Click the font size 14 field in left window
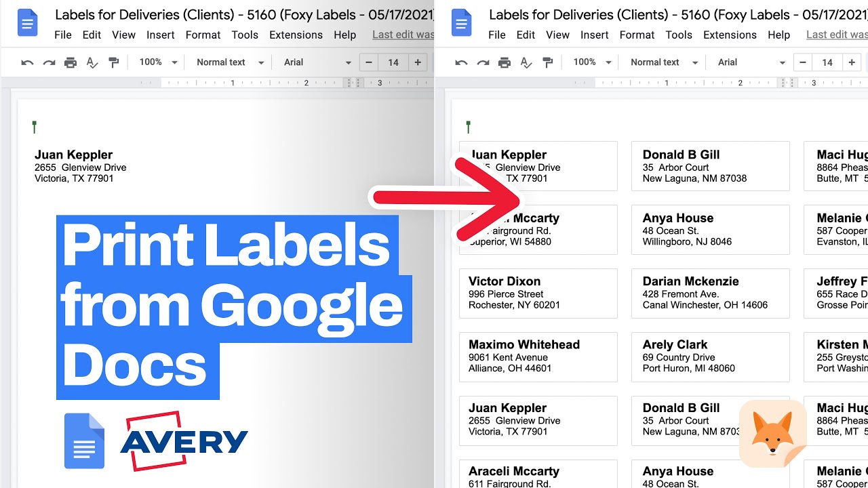Viewport: 868px width, 488px height. pos(393,62)
